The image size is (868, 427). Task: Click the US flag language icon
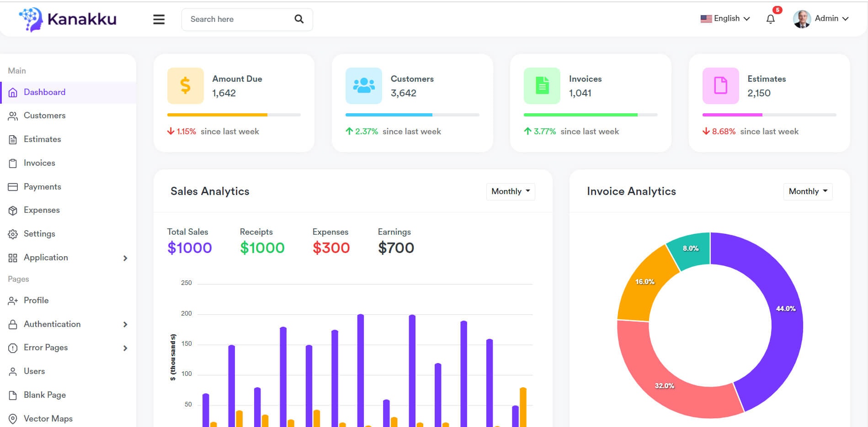[706, 19]
